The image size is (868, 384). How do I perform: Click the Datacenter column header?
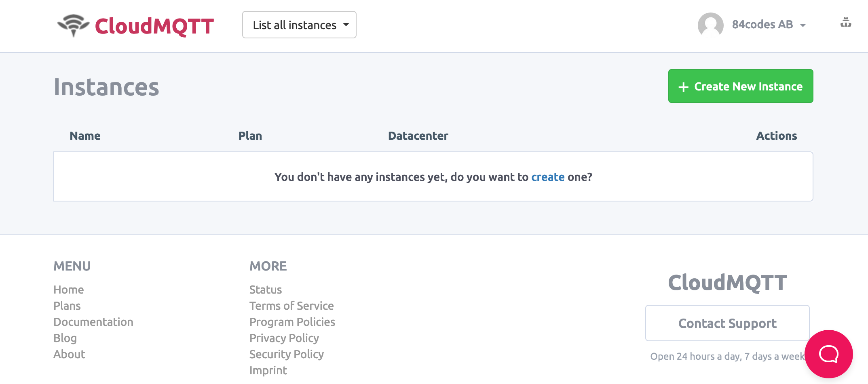418,136
